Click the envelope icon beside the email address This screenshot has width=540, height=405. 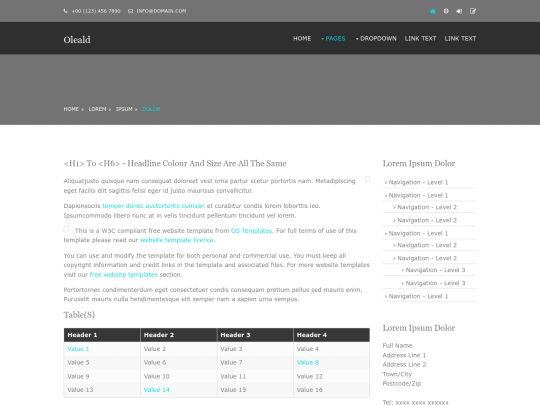(x=130, y=11)
